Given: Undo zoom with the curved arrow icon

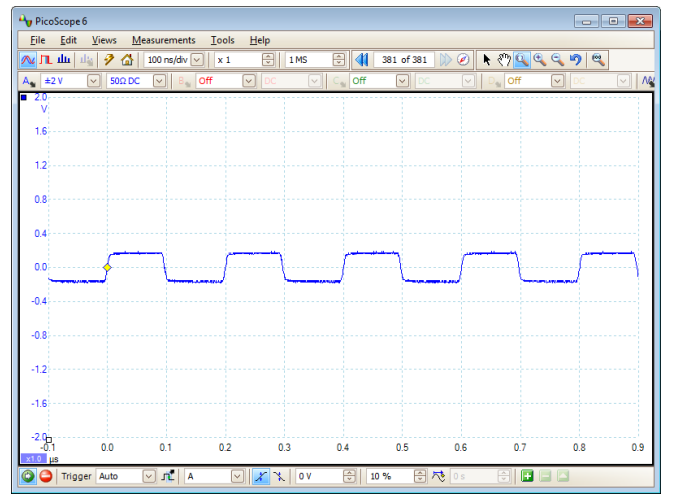Looking at the screenshot, I should [575, 60].
